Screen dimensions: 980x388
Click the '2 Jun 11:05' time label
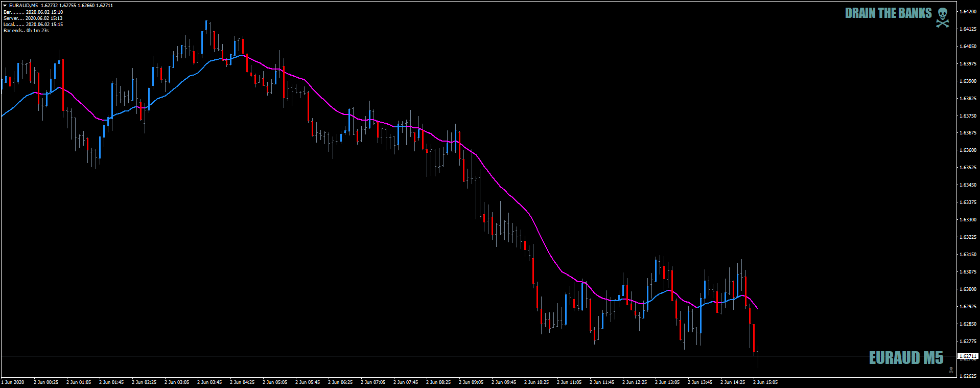[x=569, y=382]
